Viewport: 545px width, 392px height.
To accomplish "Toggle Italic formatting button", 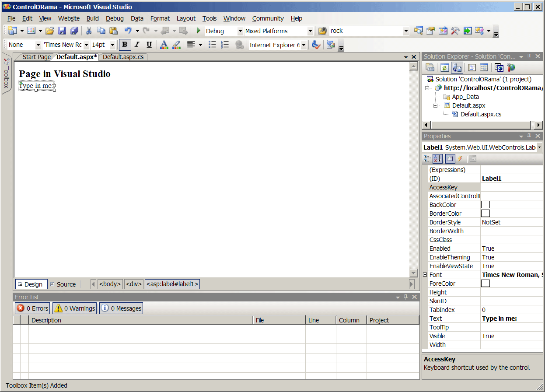I will click(137, 45).
